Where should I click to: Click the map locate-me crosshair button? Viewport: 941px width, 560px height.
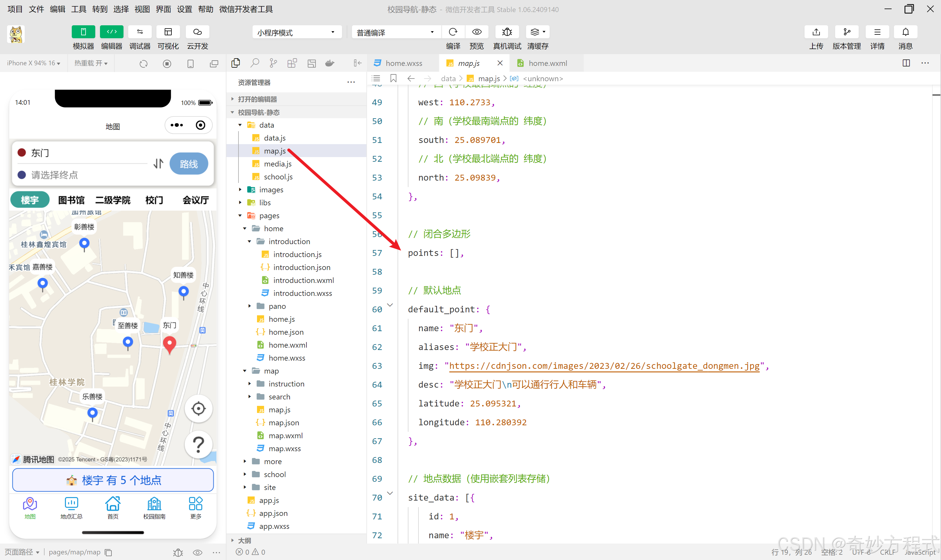pos(198,408)
